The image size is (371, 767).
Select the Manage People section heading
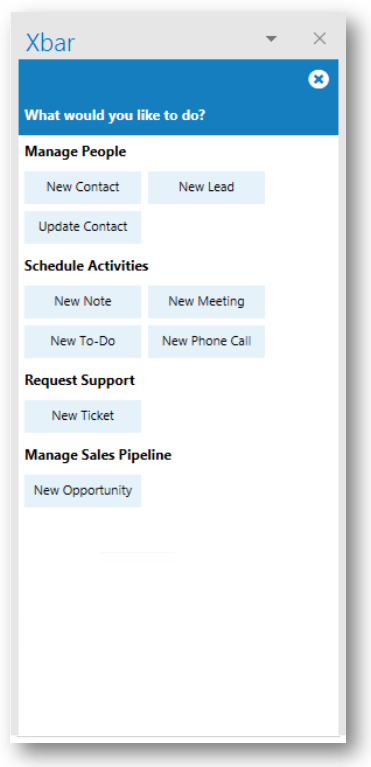coord(75,152)
